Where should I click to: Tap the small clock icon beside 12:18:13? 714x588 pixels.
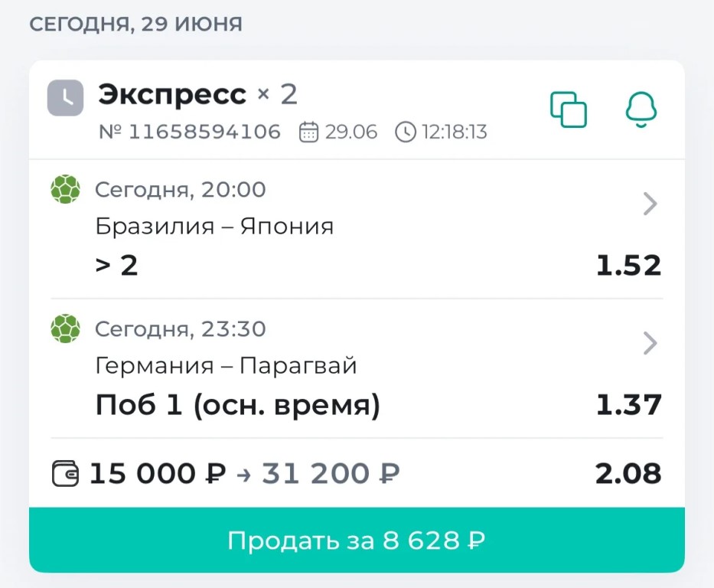pos(406,132)
